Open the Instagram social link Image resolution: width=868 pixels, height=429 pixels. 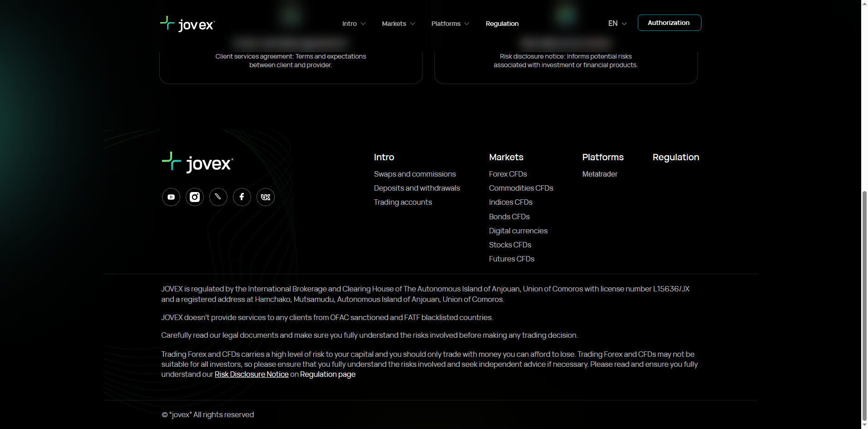coord(195,197)
